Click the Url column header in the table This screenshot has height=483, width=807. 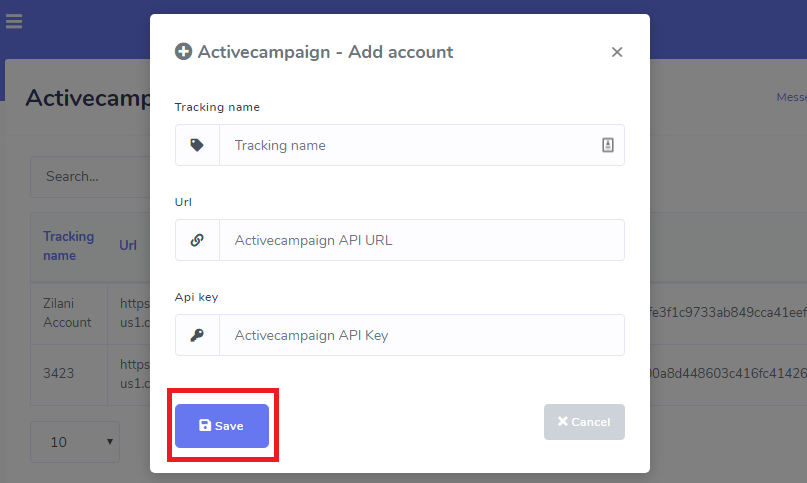(x=128, y=246)
